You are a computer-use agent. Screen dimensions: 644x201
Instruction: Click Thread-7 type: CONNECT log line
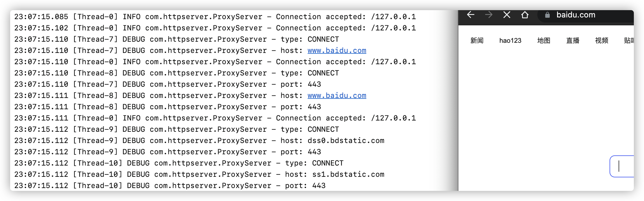coord(177,39)
